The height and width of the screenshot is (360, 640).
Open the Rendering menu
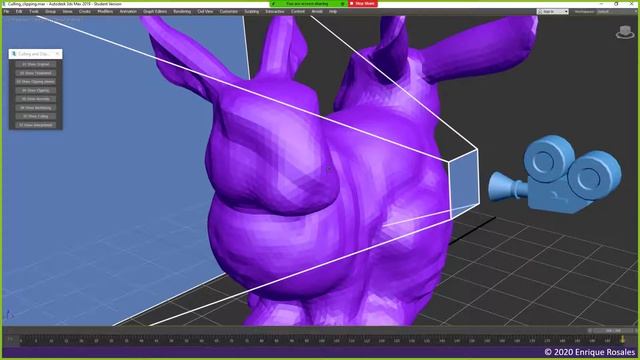point(182,11)
